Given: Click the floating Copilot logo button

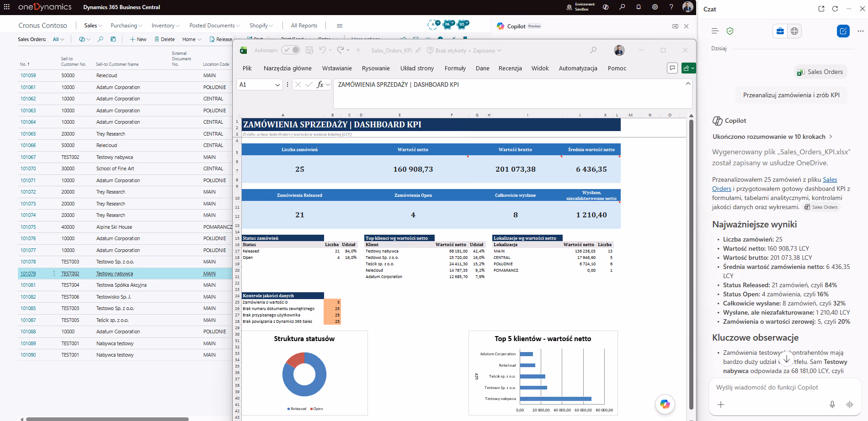Looking at the screenshot, I should point(665,404).
